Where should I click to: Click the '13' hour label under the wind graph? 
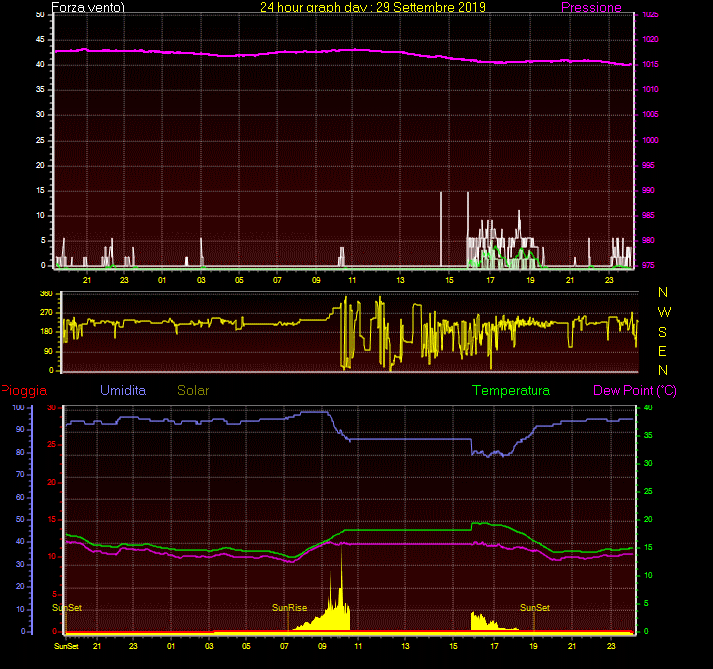400,280
